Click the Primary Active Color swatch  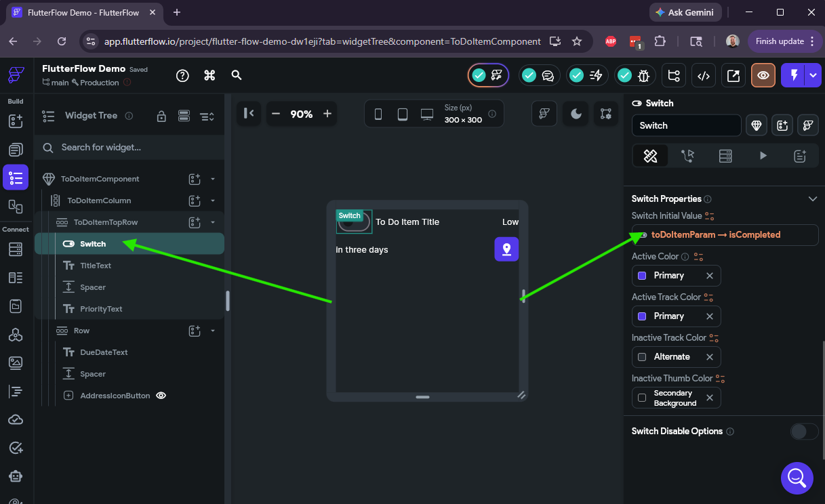tap(642, 276)
